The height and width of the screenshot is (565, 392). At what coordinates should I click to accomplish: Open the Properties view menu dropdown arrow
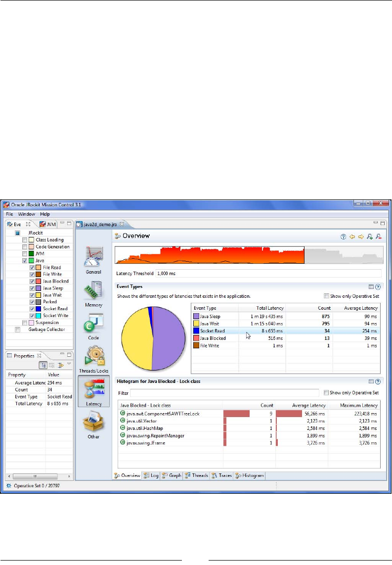pyautogui.click(x=69, y=364)
